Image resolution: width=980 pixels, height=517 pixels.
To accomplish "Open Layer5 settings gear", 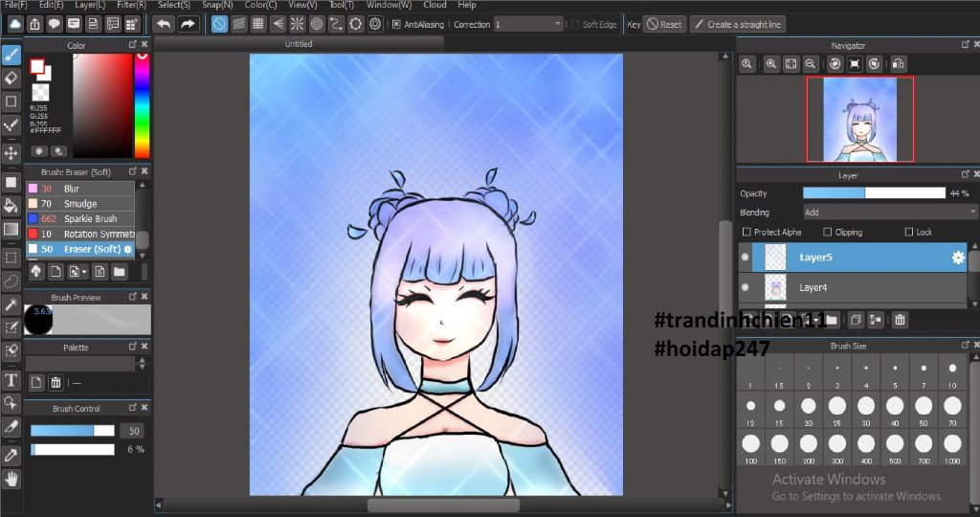I will click(957, 258).
